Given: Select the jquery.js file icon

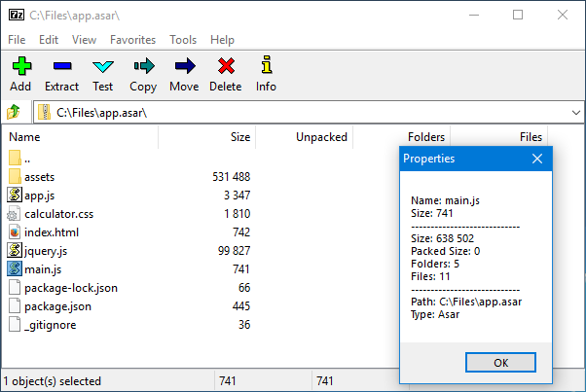Looking at the screenshot, I should [x=15, y=251].
